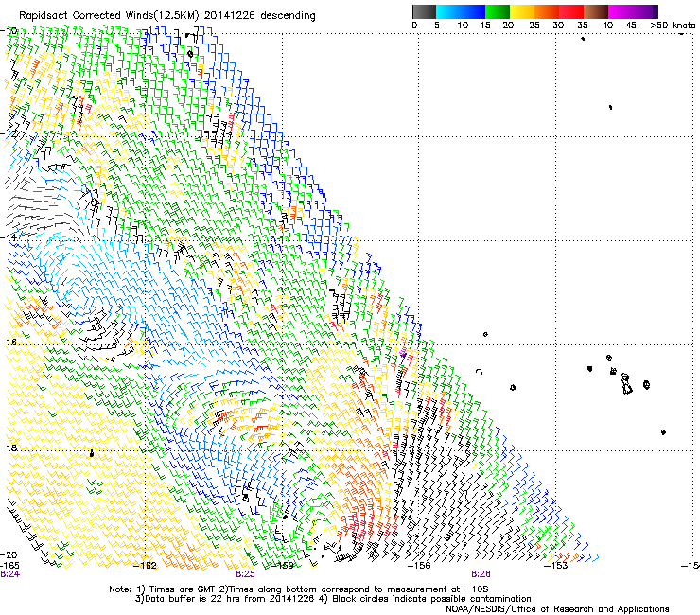Click the gray 0-5 knots legend swatch
Viewport: 700px width, 615px height.
tap(424, 11)
